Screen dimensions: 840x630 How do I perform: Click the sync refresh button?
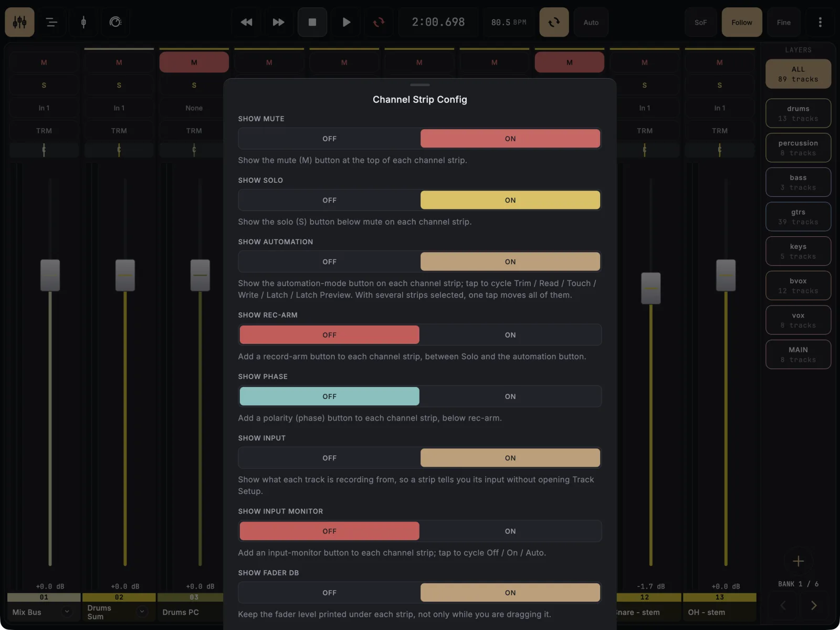click(x=554, y=22)
